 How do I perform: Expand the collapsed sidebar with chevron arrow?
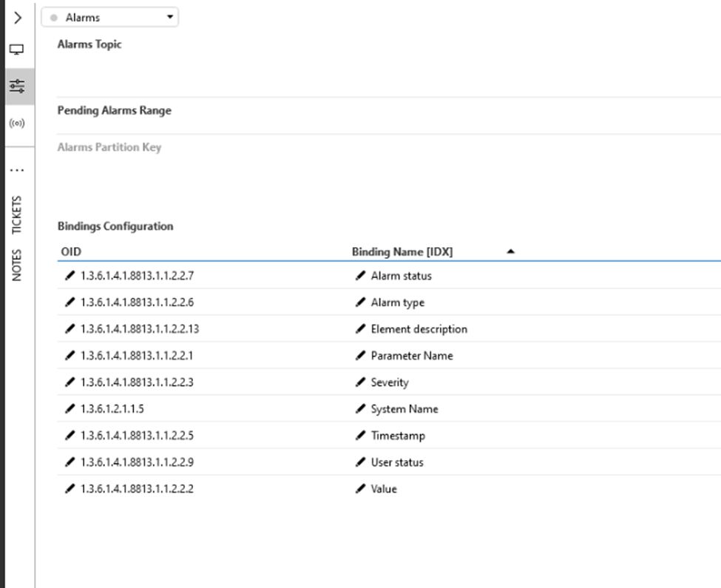coord(16,17)
